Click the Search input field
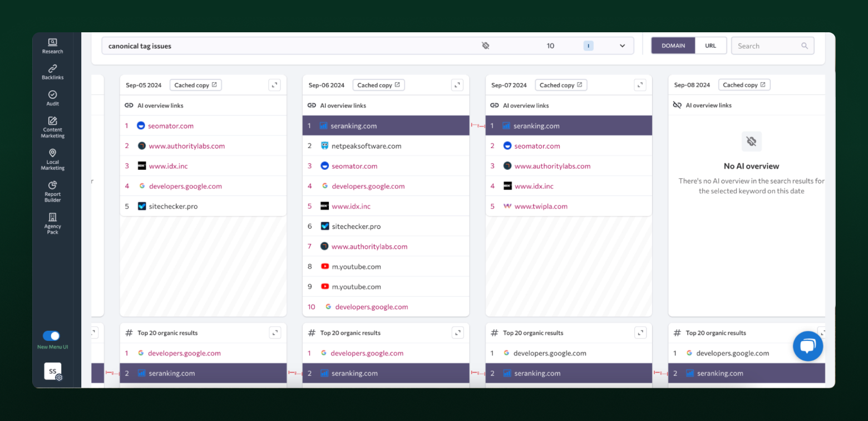868x421 pixels. (x=772, y=46)
